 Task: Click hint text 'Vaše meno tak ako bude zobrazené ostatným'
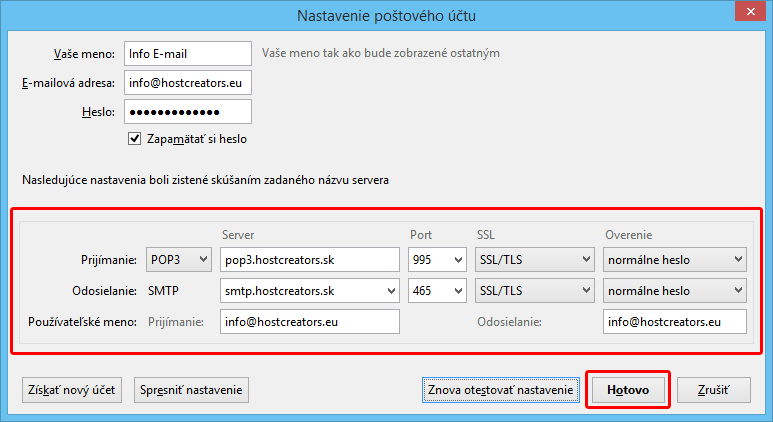pos(381,53)
